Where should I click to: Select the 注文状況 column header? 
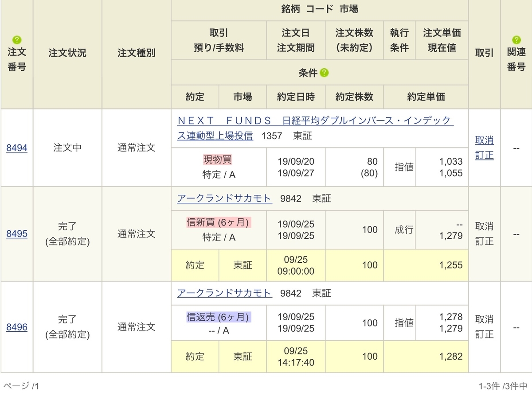click(67, 54)
